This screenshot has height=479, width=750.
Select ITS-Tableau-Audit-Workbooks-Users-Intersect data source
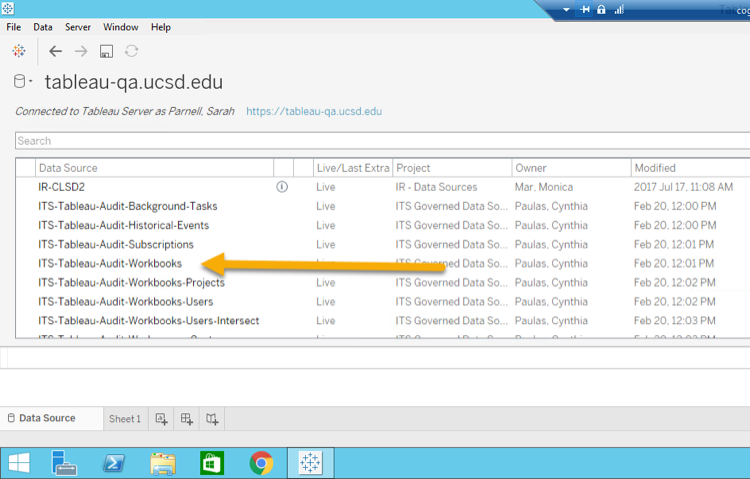[x=149, y=321]
